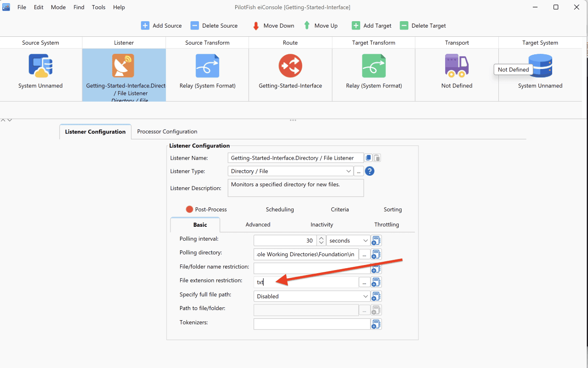588x368 pixels.
Task: Click the Tokenizers input field
Action: coord(312,324)
